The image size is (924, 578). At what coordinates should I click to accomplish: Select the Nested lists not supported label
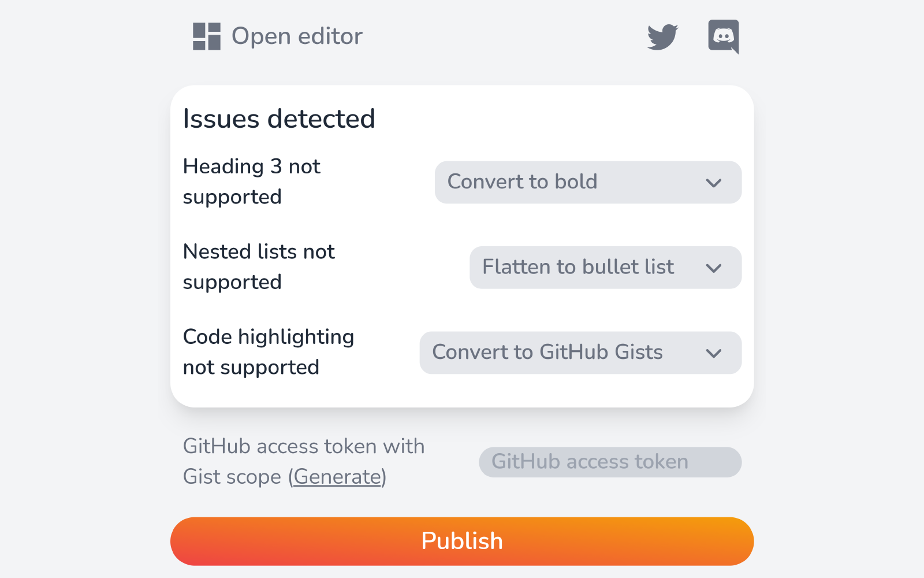pos(259,266)
